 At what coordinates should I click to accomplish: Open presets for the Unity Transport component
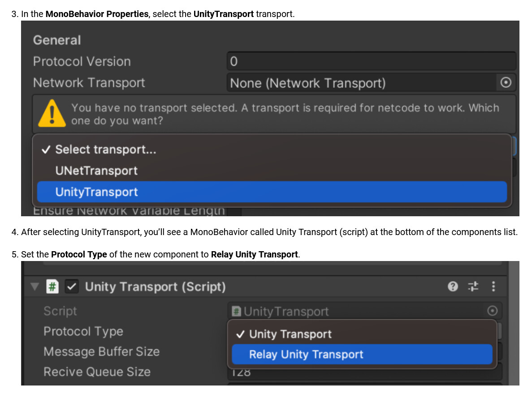click(x=473, y=287)
